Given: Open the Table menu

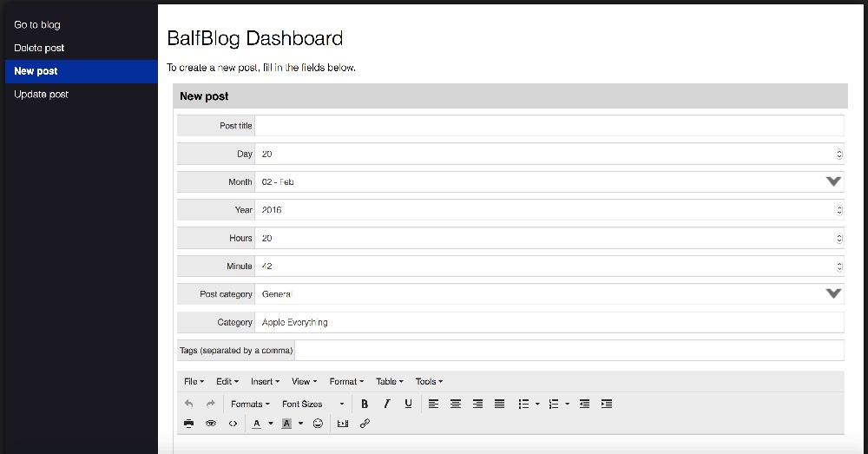Looking at the screenshot, I should (389, 381).
